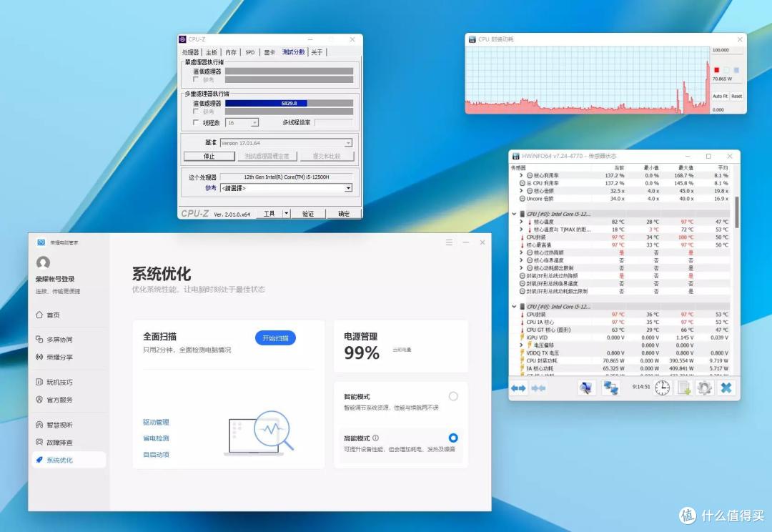This screenshot has width=772, height=532.
Task: Click the white color swatch in graph window
Action: (727, 70)
